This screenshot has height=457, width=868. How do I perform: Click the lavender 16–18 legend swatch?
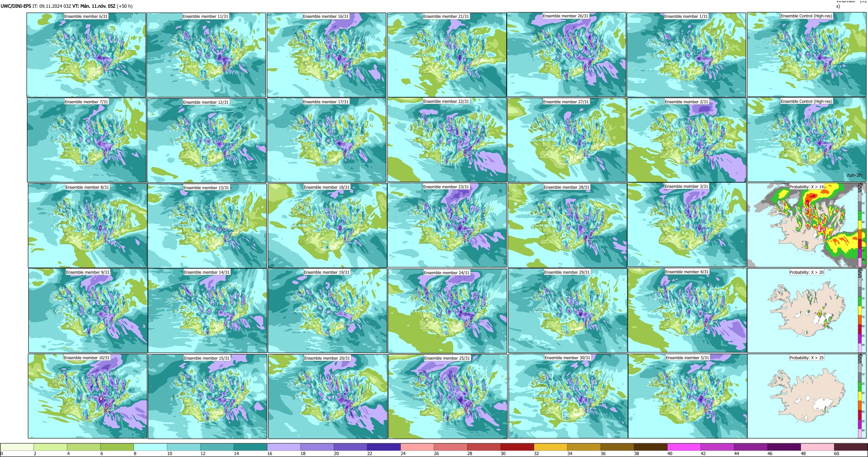tap(284, 447)
